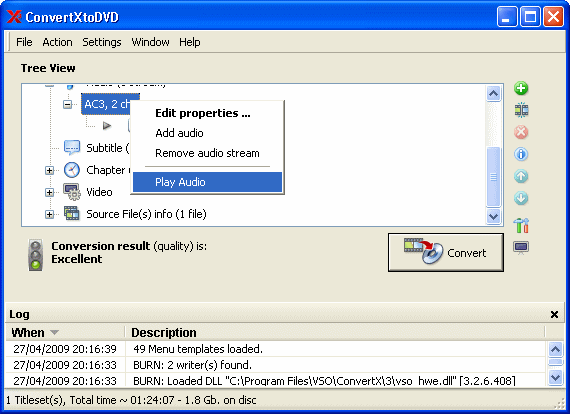Click status bar Titleset(s) total time text
570x414 pixels.
132,400
